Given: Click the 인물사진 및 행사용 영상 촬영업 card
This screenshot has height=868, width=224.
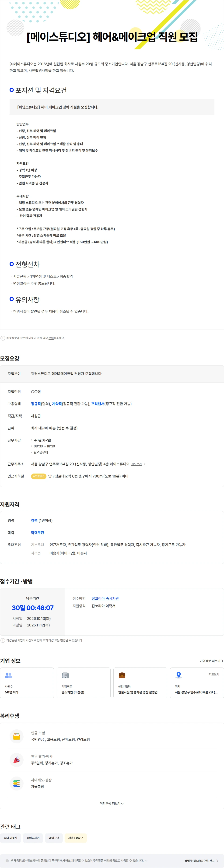Looking at the screenshot, I should pos(140,683).
